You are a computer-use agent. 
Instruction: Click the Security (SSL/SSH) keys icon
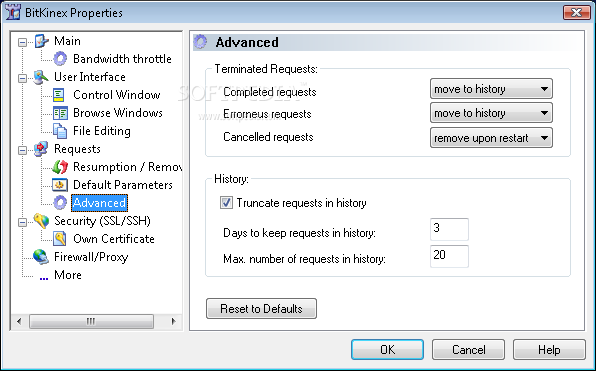coord(41,221)
